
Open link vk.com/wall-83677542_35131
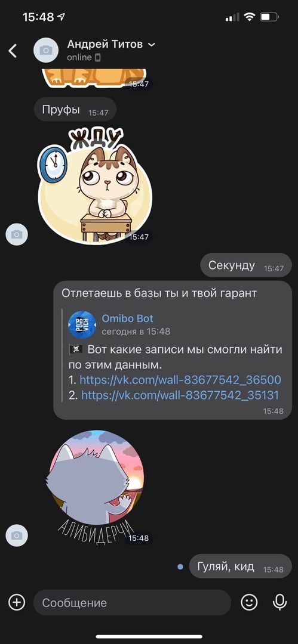click(180, 395)
